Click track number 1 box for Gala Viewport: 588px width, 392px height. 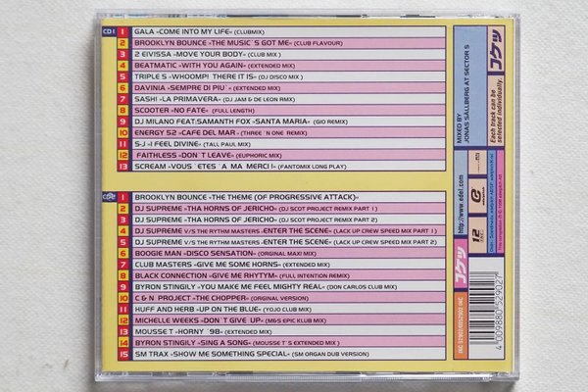122,31
